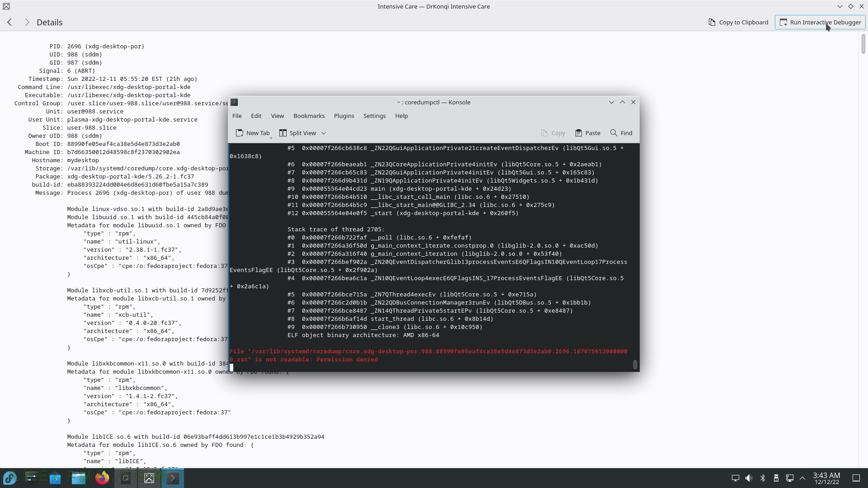Go back with the left arrow in DrKonqi

(x=9, y=22)
